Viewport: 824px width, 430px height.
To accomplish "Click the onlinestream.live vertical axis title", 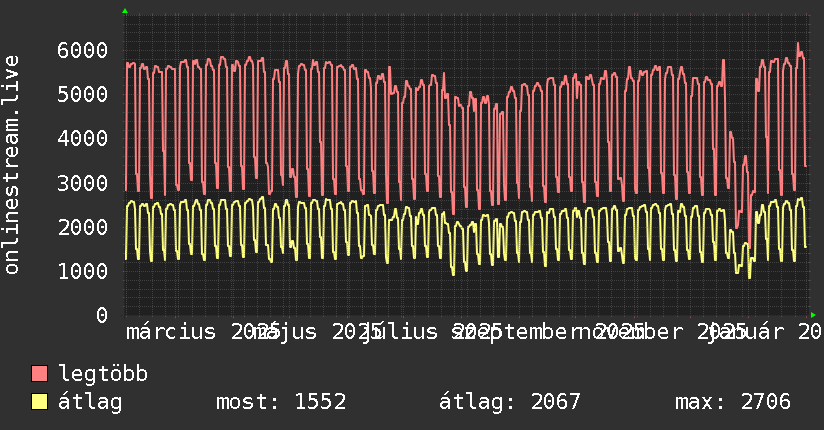I will [x=11, y=165].
